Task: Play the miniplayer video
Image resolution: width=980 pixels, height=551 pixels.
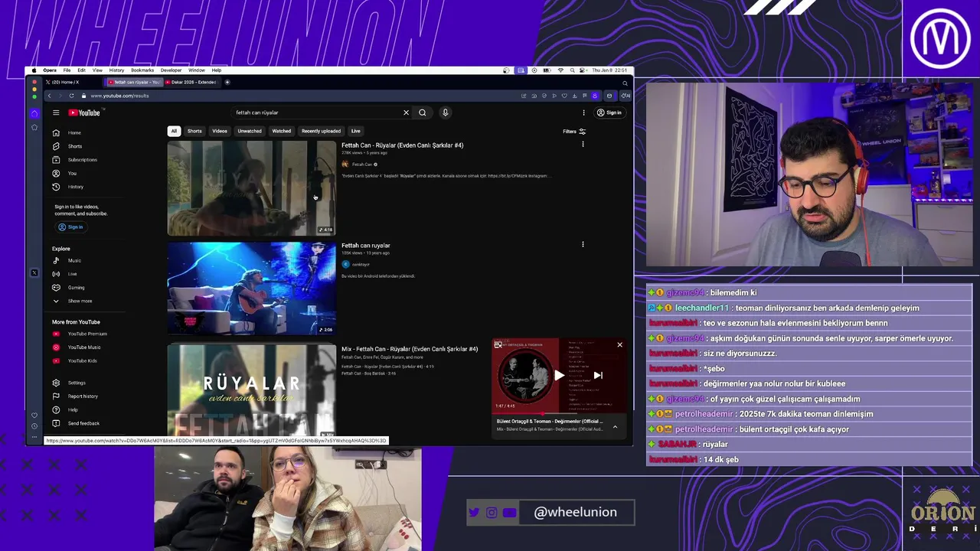Action: point(559,375)
